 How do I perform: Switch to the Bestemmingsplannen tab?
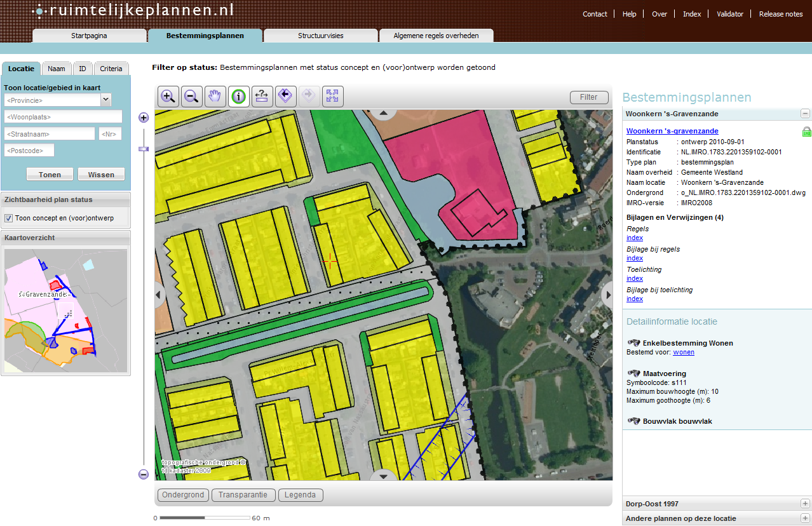pos(205,36)
